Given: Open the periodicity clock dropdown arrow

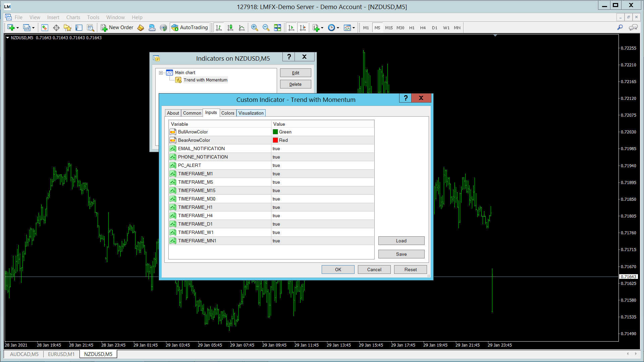Looking at the screenshot, I should click(x=338, y=28).
